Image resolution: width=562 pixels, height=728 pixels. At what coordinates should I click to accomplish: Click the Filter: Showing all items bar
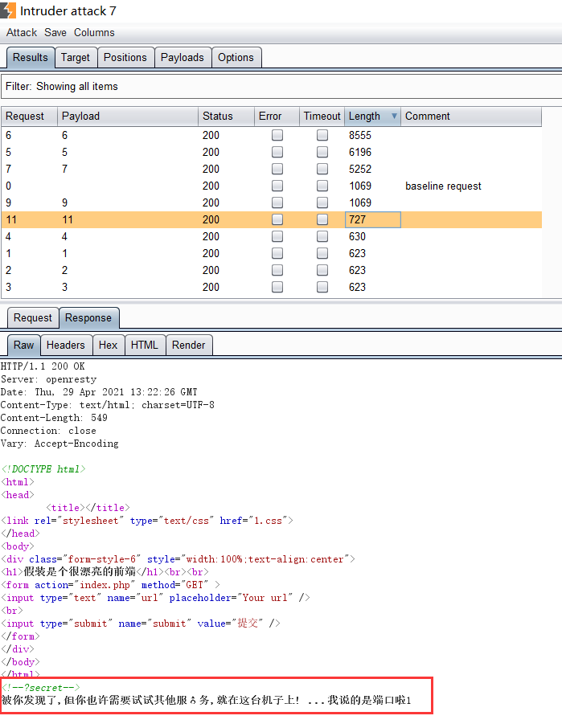(281, 86)
